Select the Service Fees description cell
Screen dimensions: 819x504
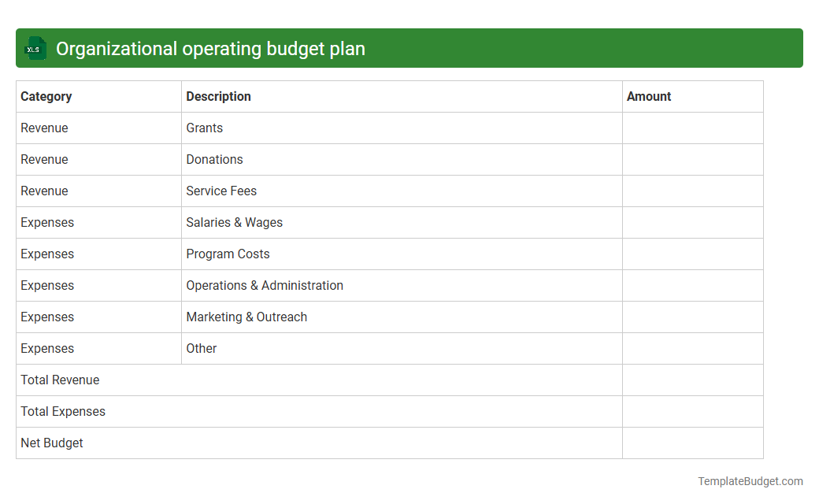coord(221,191)
